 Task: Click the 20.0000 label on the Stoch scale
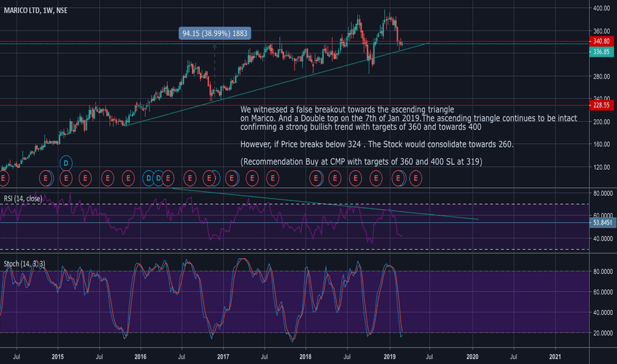(603, 333)
